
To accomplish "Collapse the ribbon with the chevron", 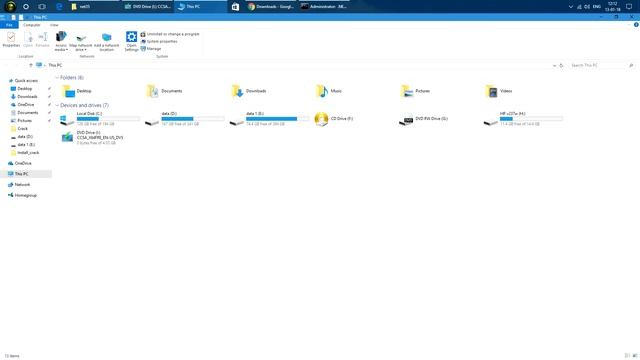I will 629,25.
